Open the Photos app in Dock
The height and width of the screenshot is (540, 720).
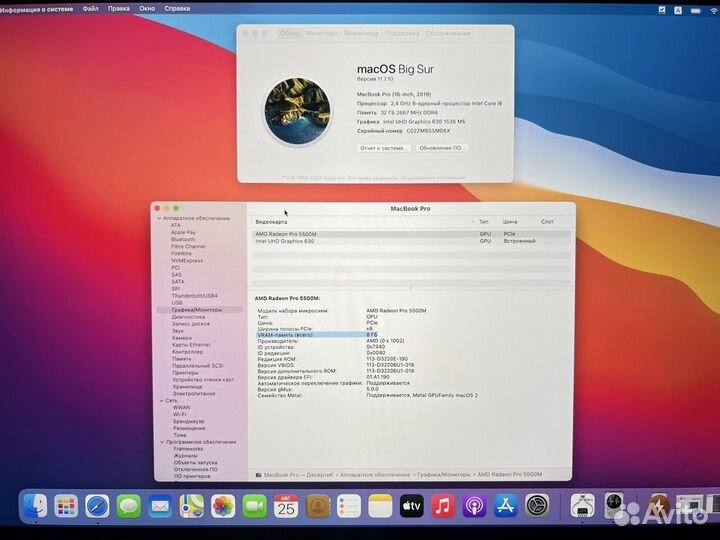[223, 506]
